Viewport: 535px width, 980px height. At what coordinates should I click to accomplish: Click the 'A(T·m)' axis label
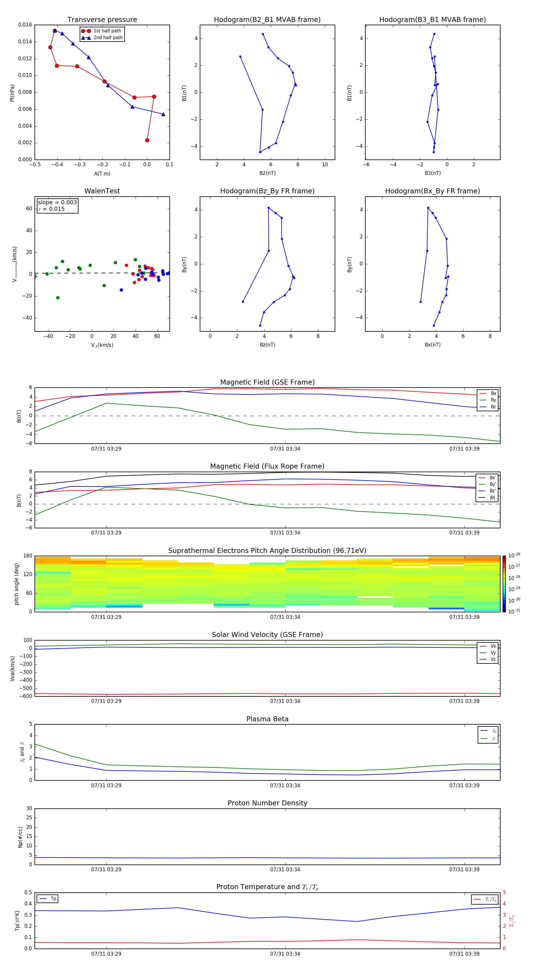(x=102, y=173)
